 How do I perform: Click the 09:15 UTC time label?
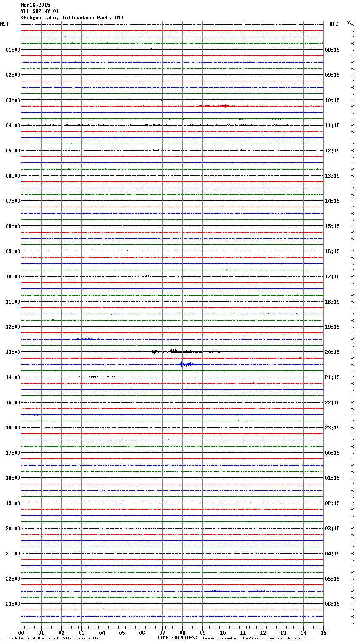point(332,75)
